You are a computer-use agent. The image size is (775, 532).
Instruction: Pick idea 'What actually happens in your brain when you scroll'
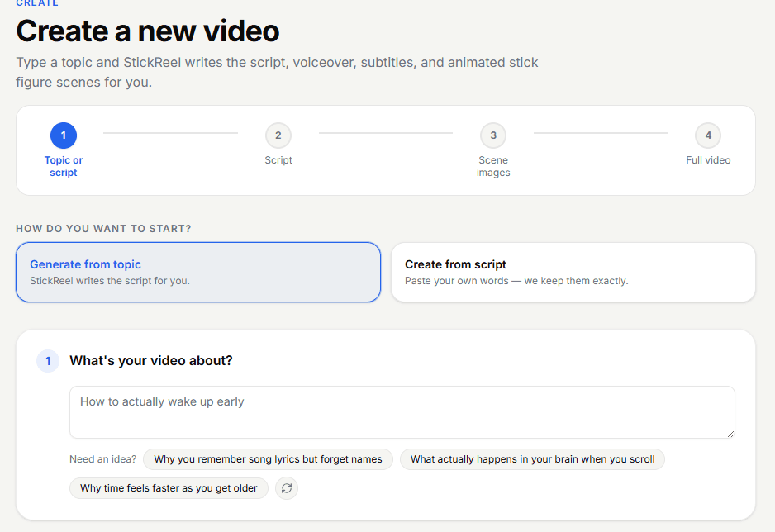[532, 459]
